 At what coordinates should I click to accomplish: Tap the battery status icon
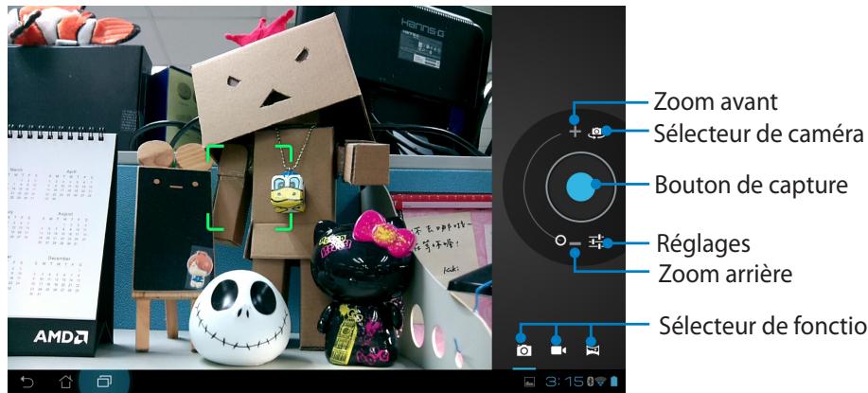click(613, 382)
